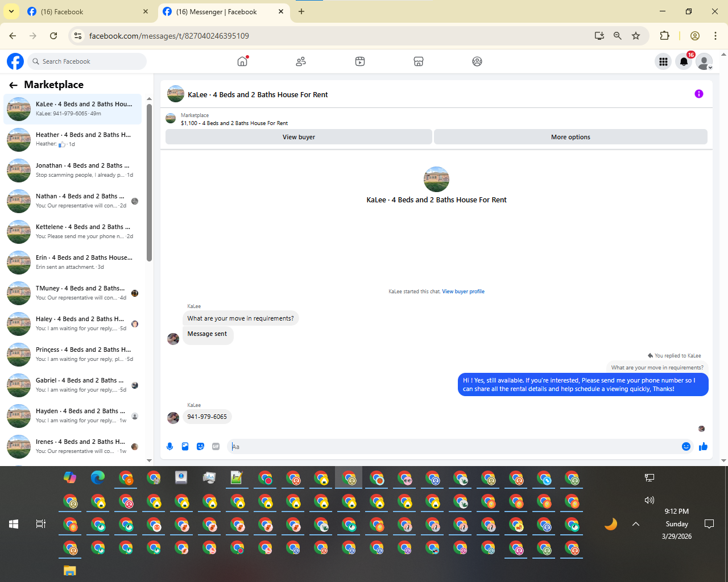Show hidden system tray icons
Screen dimensions: 728x582
pos(636,524)
